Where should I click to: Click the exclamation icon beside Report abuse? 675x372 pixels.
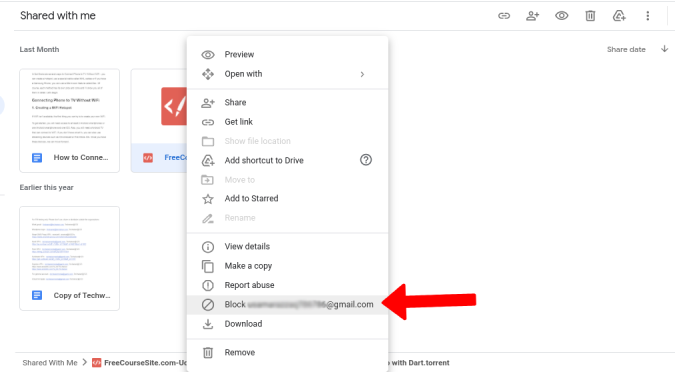(208, 285)
